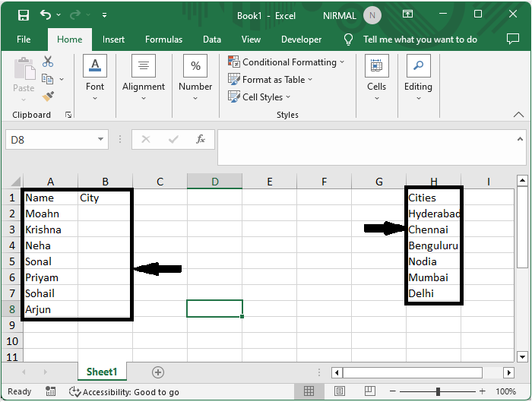Click the Name Box showing D8
The width and height of the screenshot is (532, 402).
51,139
